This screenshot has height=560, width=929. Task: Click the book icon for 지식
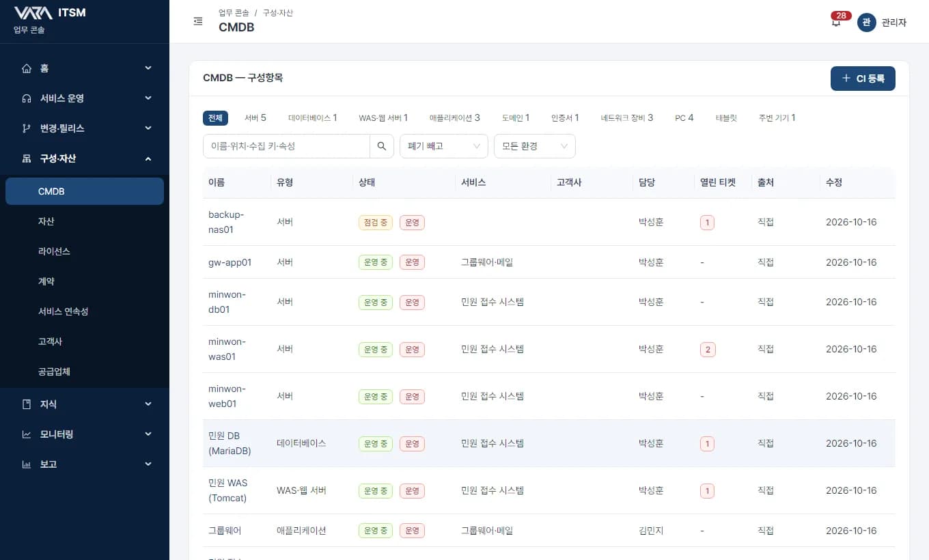point(27,404)
